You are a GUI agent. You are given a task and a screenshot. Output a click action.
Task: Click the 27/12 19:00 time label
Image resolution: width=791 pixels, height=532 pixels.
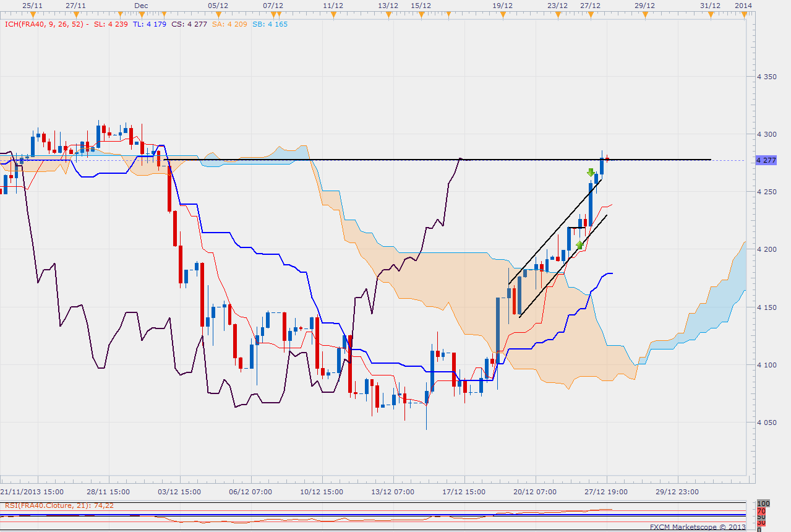pos(607,492)
